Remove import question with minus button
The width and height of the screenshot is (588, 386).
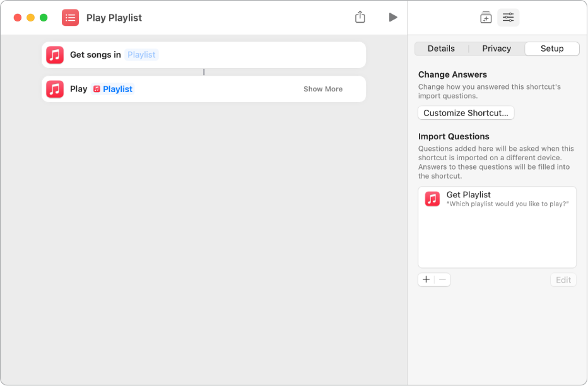[442, 279]
